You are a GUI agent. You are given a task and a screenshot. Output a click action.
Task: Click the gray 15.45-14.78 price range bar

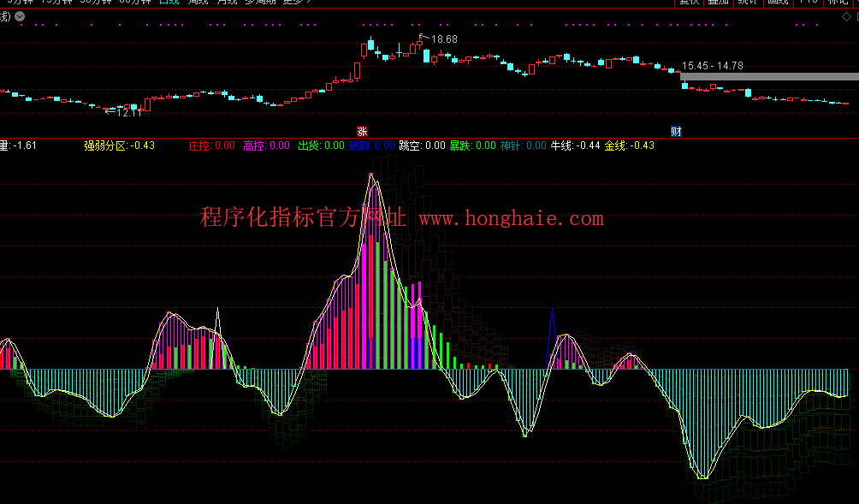click(x=769, y=76)
